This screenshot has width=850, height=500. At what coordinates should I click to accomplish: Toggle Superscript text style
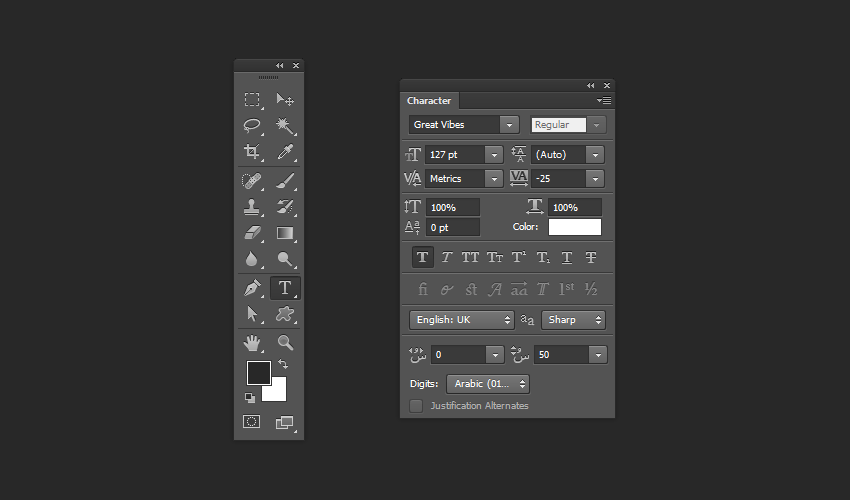tap(519, 257)
